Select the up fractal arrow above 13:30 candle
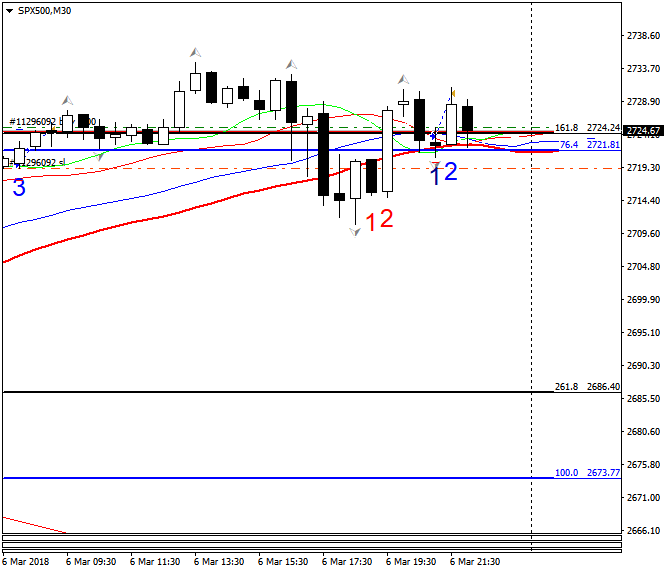 point(195,53)
